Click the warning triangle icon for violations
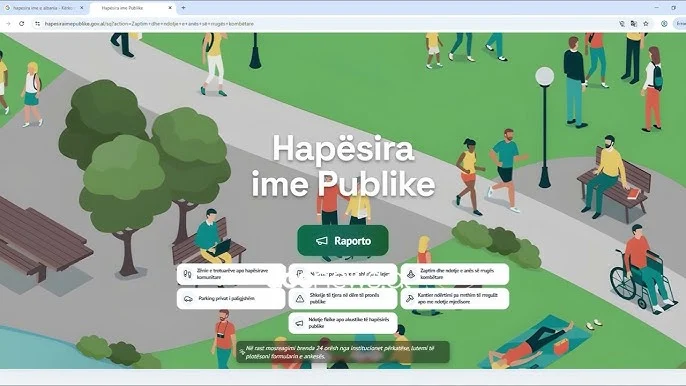686x386 pixels. coord(300,298)
